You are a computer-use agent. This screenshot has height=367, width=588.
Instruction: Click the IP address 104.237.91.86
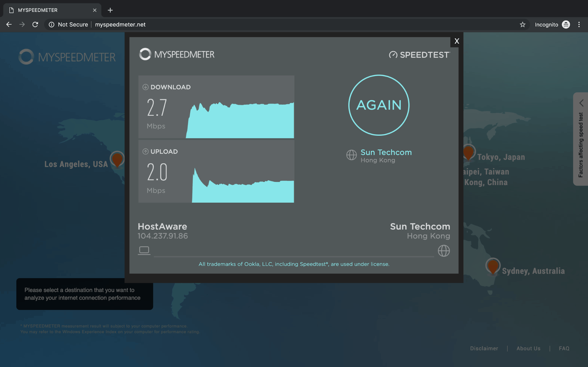[163, 236]
